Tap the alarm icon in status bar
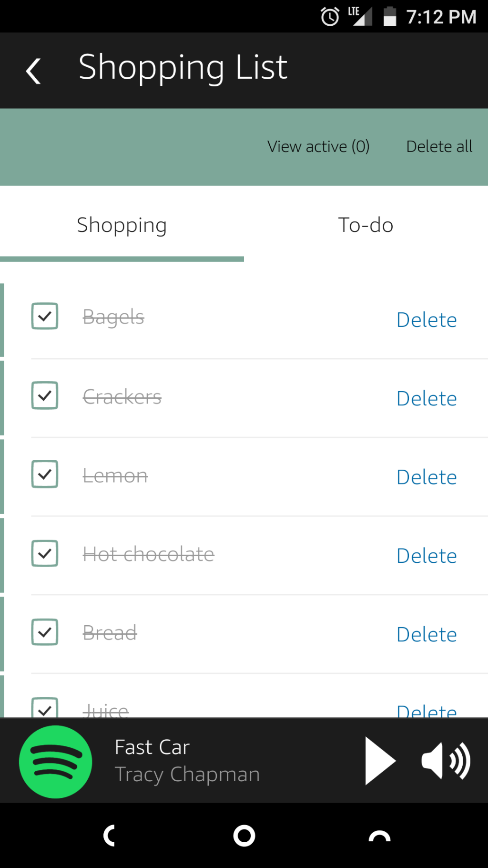488x868 pixels. (x=330, y=17)
